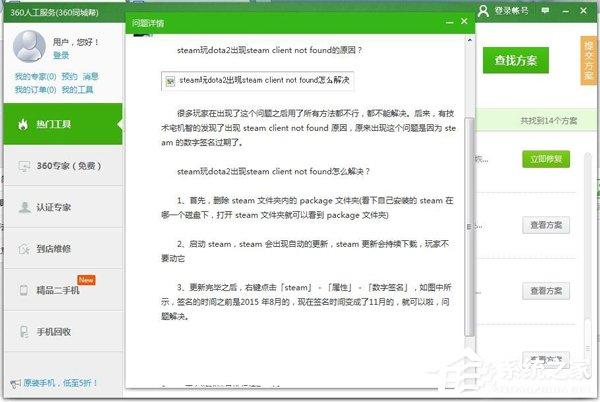This screenshot has width=600, height=402.
Task: Click the step 2 paragraph about 启动 steam
Action: [x=305, y=251]
